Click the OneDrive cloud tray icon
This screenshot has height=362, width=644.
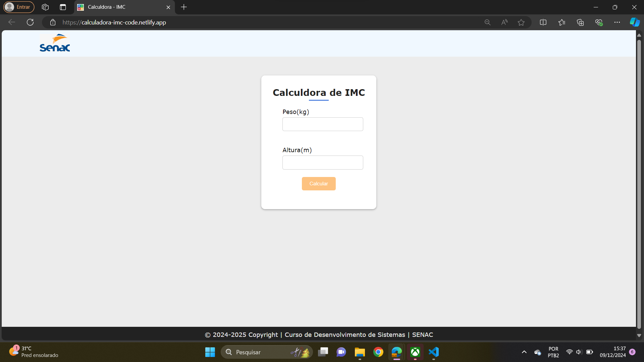tap(538, 352)
